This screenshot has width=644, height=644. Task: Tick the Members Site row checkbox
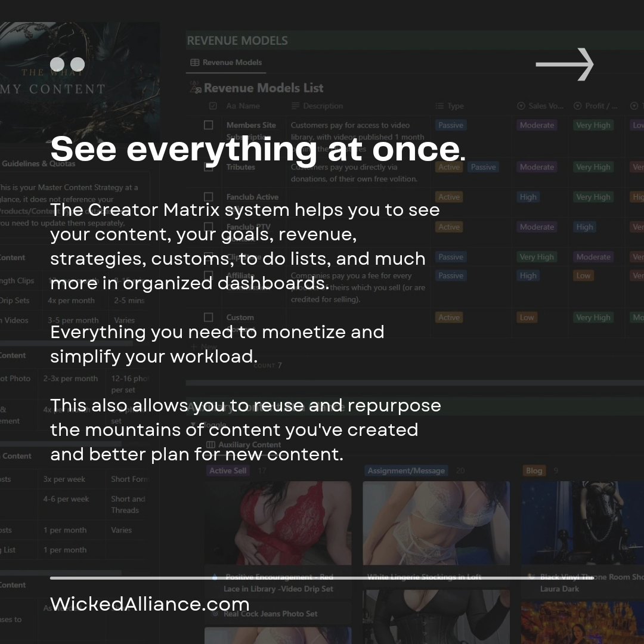(x=209, y=125)
